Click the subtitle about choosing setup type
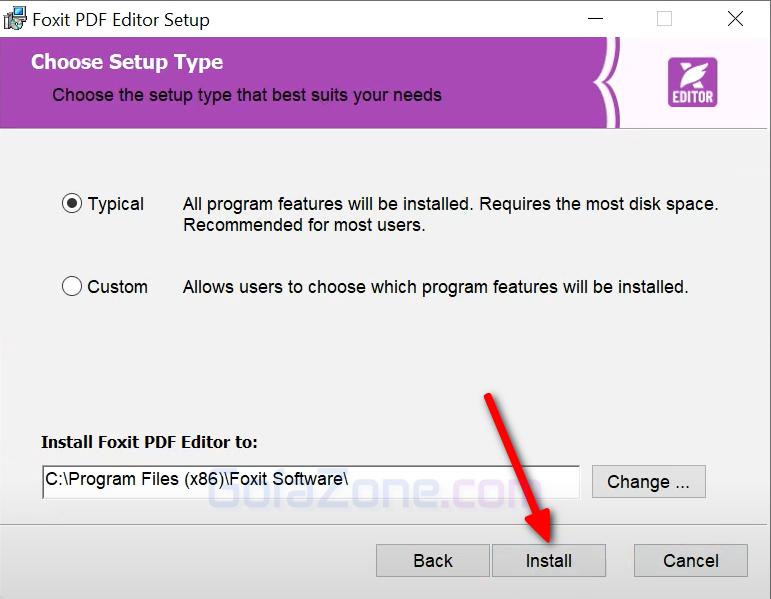Viewport: 771px width, 599px height. click(x=247, y=95)
